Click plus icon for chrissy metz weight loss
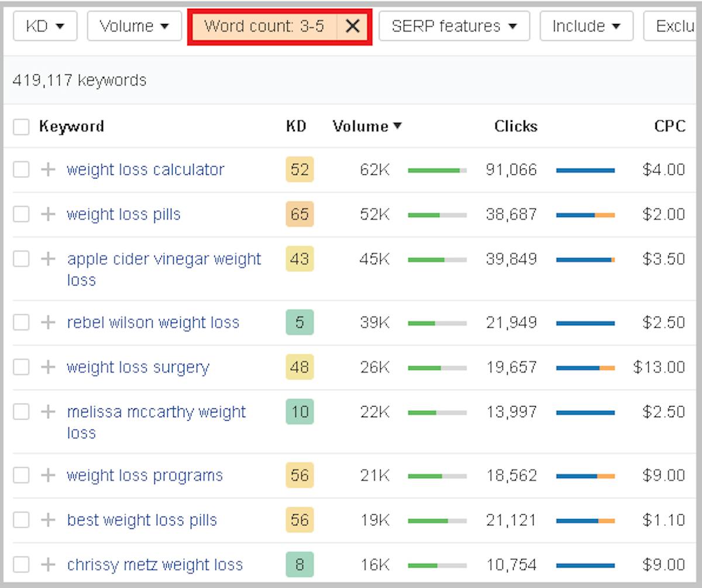The width and height of the screenshot is (702, 588). [48, 565]
